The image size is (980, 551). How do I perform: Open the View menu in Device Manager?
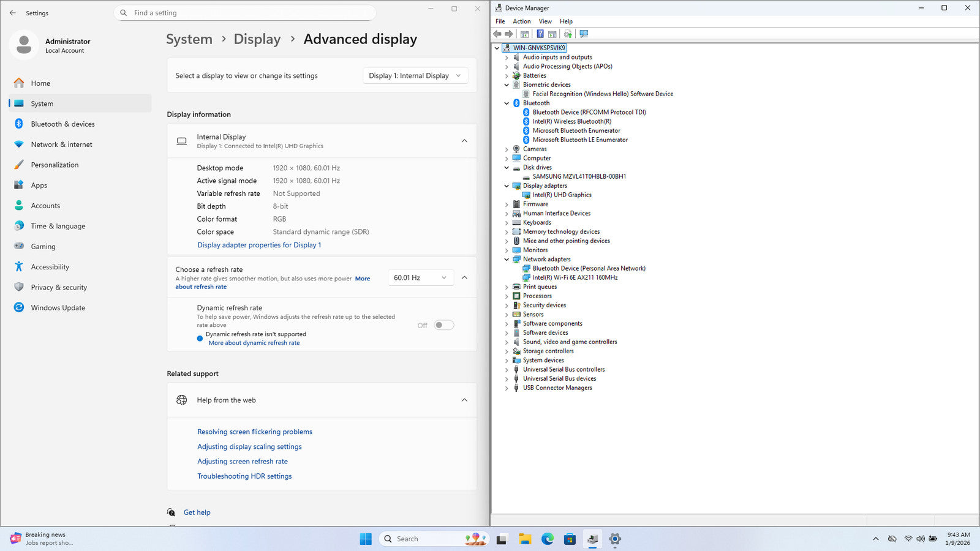(545, 21)
